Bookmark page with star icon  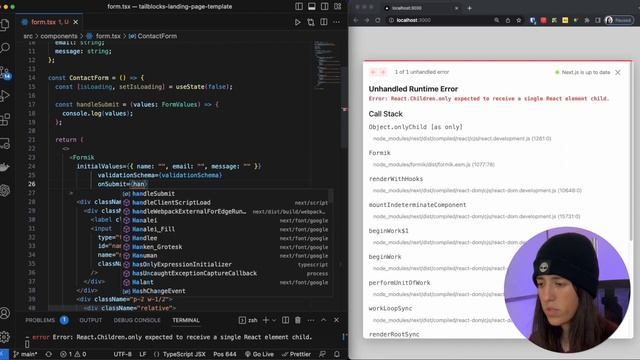(x=519, y=20)
